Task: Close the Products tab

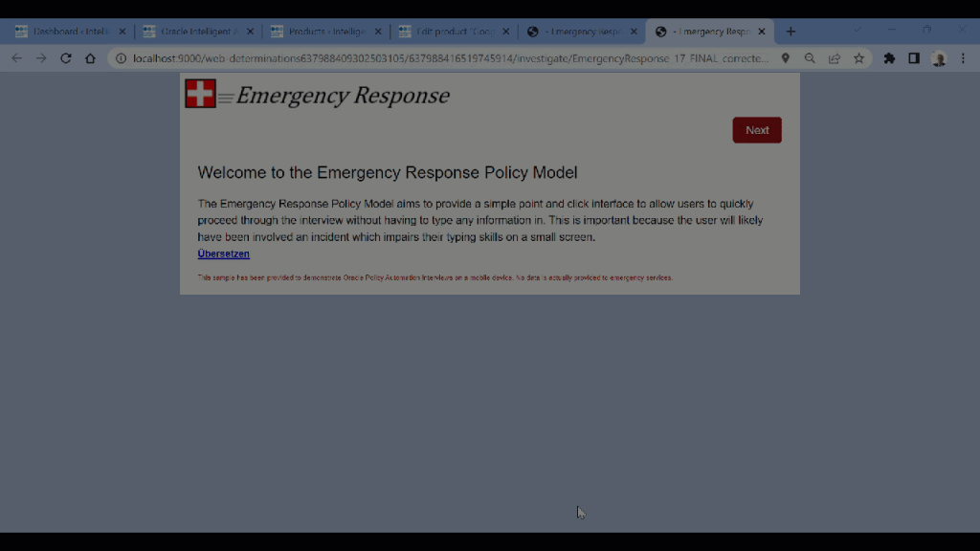Action: tap(377, 32)
